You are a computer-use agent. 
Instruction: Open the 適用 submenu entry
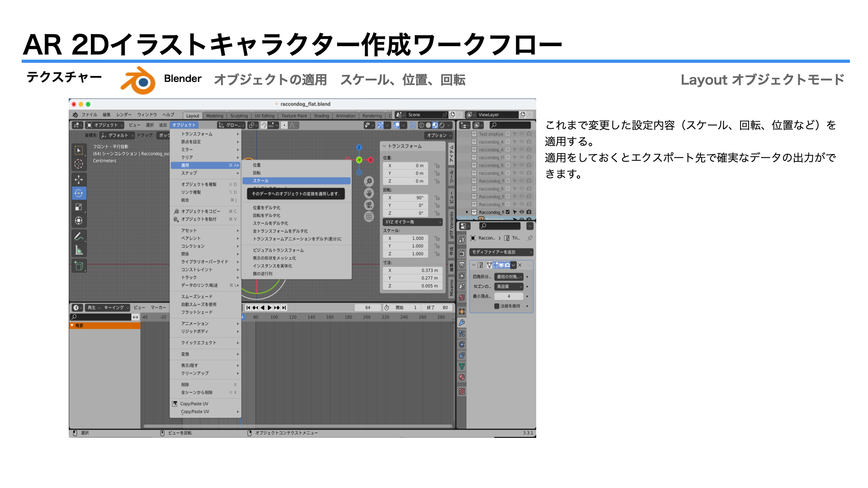pos(205,165)
